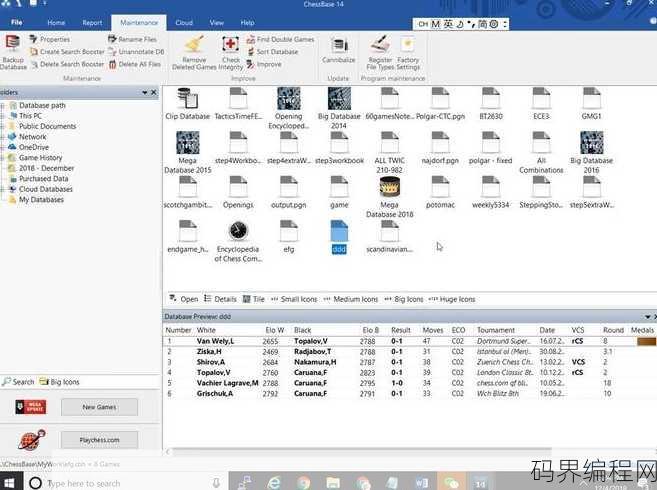The width and height of the screenshot is (657, 490).
Task: Select Opening Encyclopedia database icon
Action: tap(289, 108)
